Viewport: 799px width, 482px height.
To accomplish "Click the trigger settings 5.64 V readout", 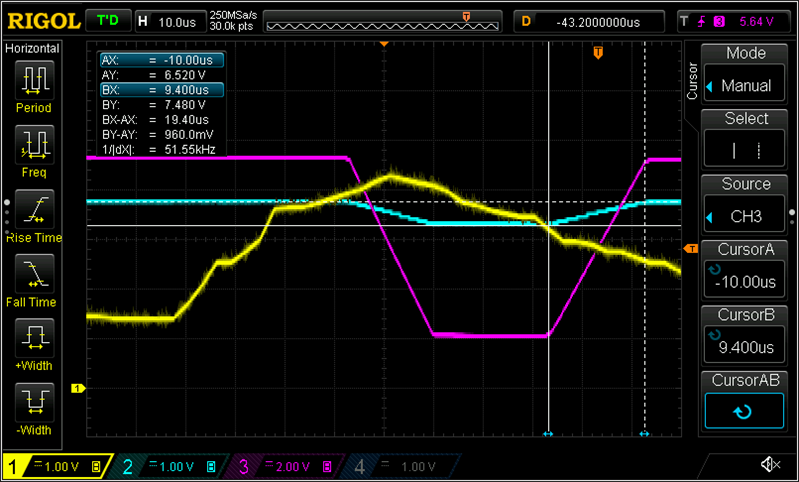I will pyautogui.click(x=733, y=22).
